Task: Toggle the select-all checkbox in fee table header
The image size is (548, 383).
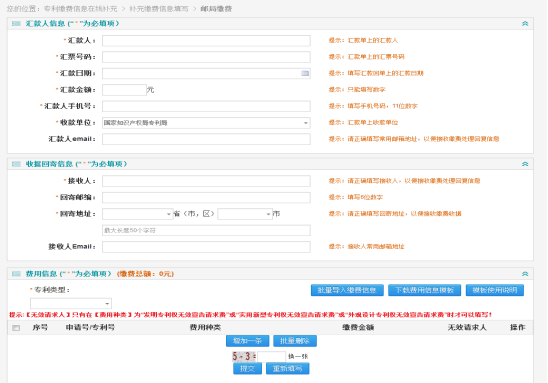Action: pos(16,328)
